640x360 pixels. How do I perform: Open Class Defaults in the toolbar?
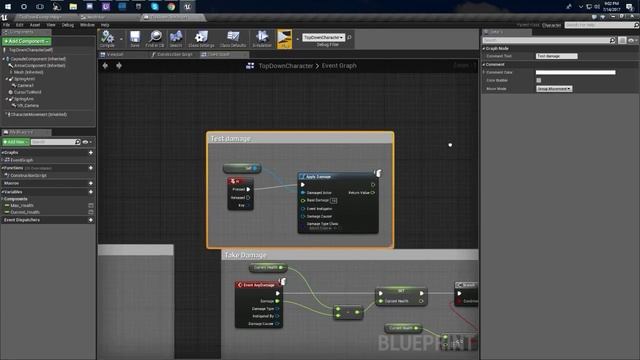[x=233, y=39]
